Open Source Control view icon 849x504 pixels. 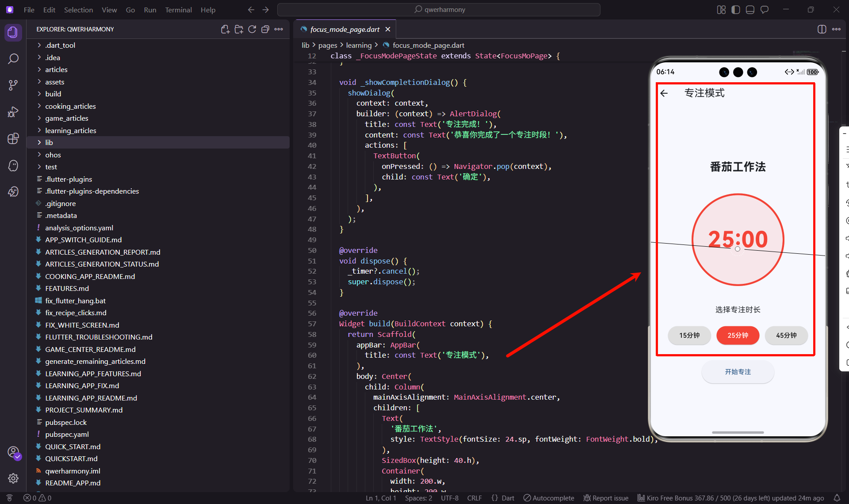pos(13,85)
